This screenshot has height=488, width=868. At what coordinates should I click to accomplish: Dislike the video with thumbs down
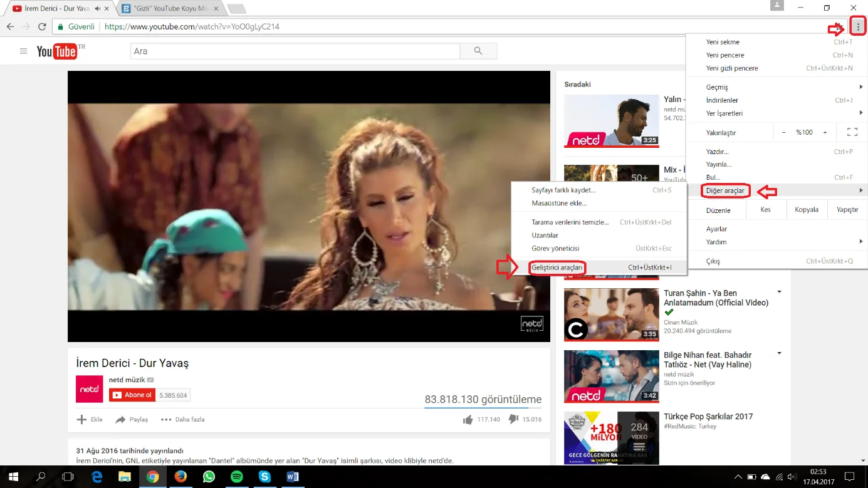(513, 420)
